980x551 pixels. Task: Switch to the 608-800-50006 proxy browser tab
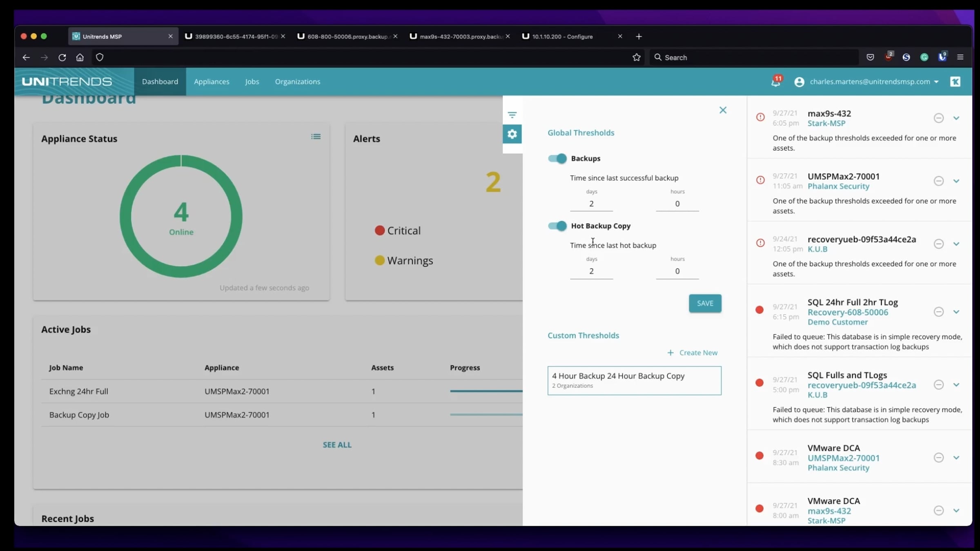347,36
